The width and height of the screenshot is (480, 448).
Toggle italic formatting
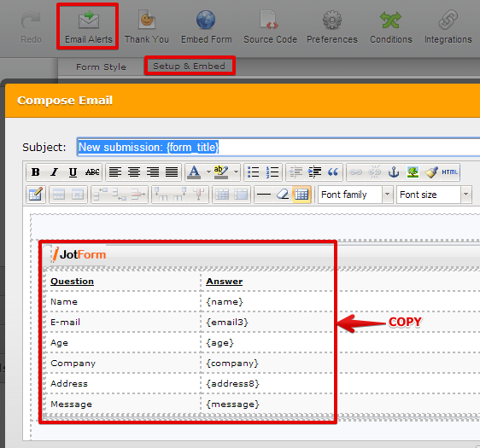(54, 172)
